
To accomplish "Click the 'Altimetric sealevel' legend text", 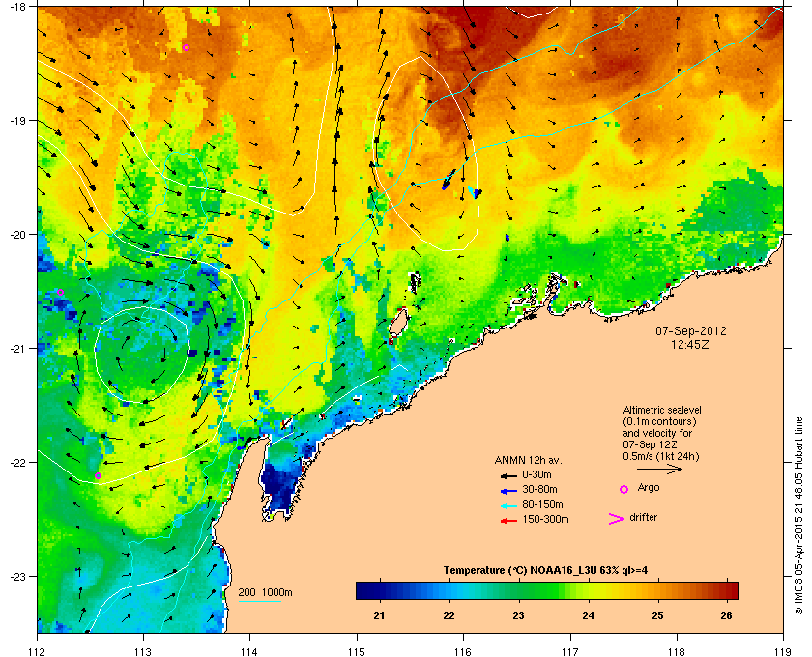I will [662, 410].
